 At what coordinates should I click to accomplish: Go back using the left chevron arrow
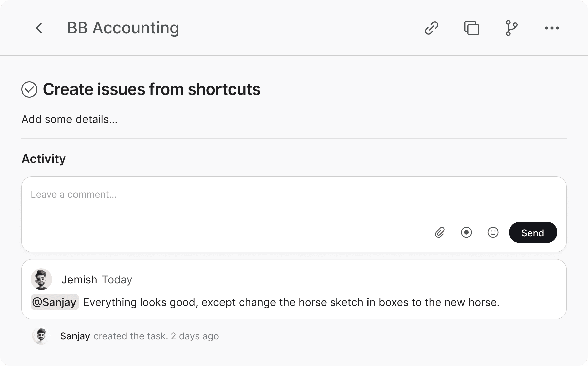click(39, 28)
